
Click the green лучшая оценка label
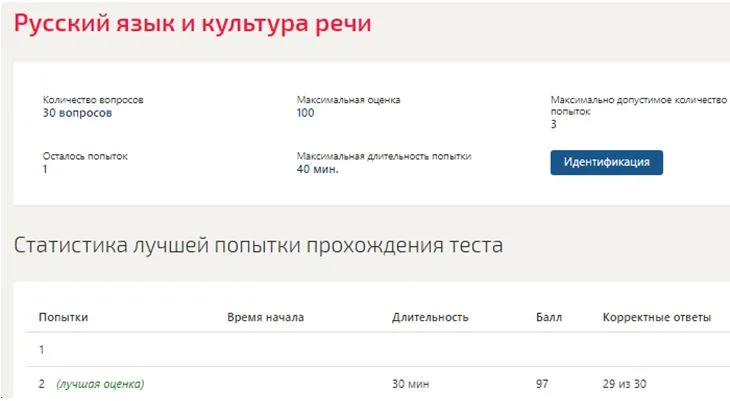pos(100,384)
